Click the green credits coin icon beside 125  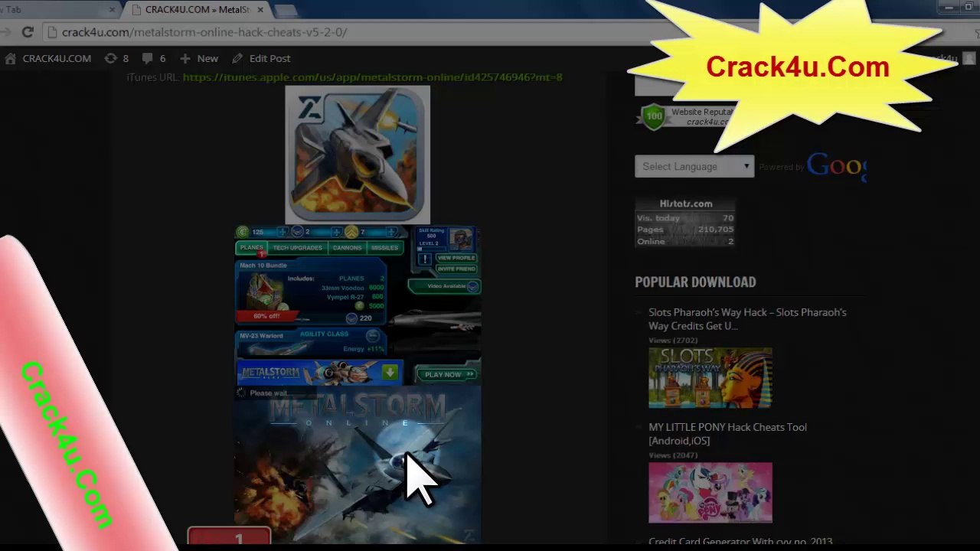point(243,232)
